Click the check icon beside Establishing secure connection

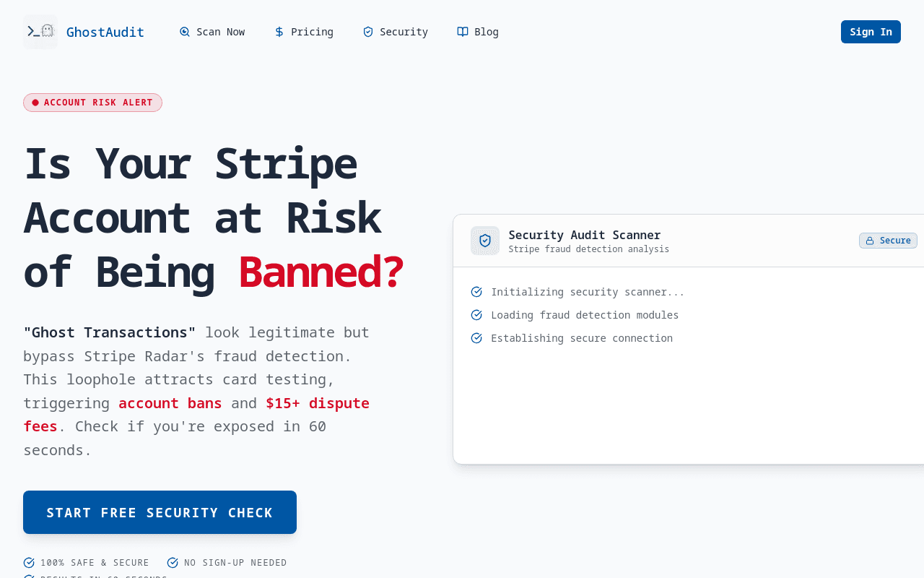click(476, 338)
